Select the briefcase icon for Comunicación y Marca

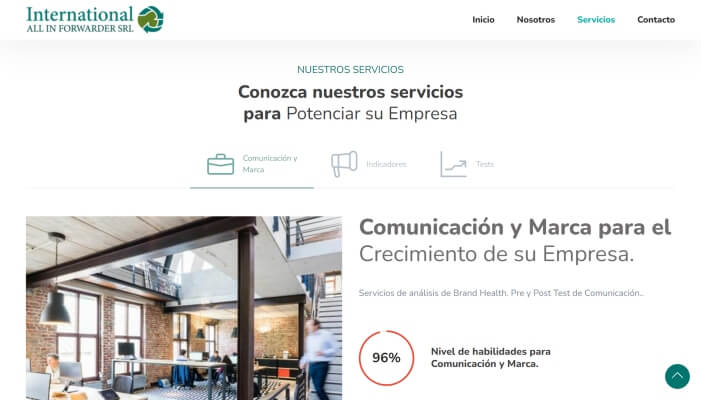point(220,164)
